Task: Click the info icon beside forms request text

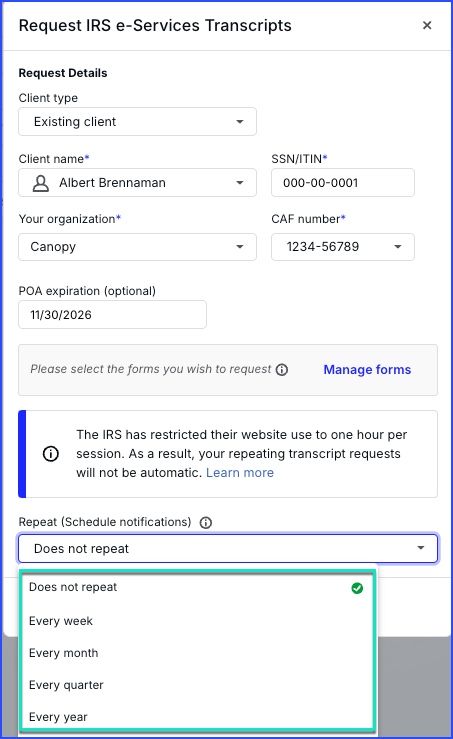Action: pos(282,370)
